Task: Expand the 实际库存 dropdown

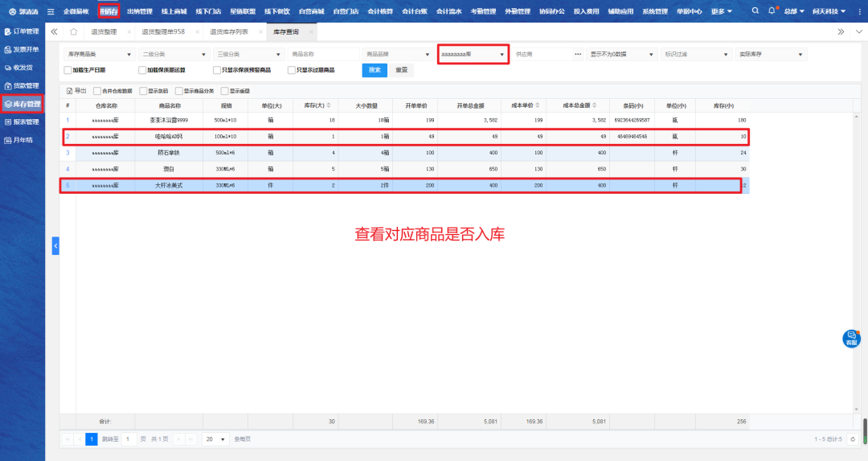Action: pyautogui.click(x=770, y=55)
